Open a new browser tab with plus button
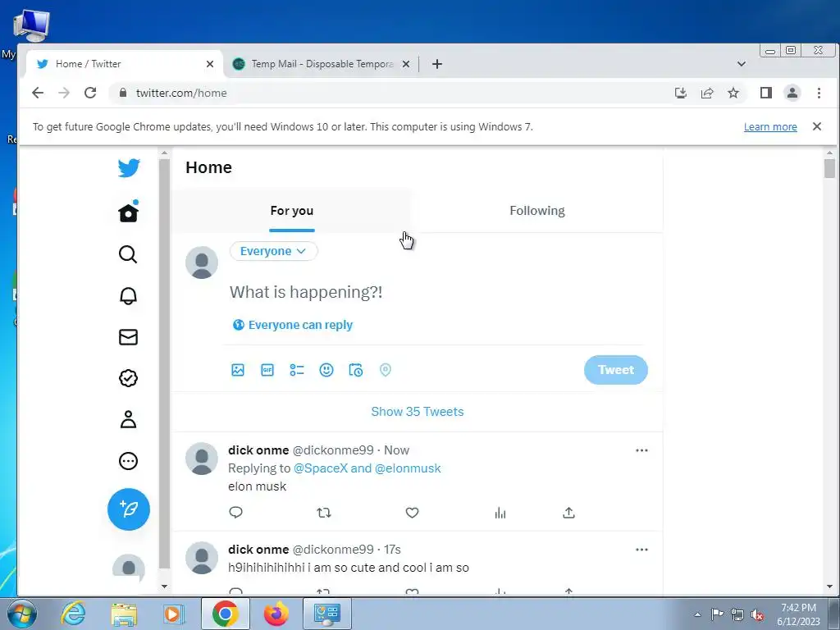The height and width of the screenshot is (630, 840). coord(437,64)
